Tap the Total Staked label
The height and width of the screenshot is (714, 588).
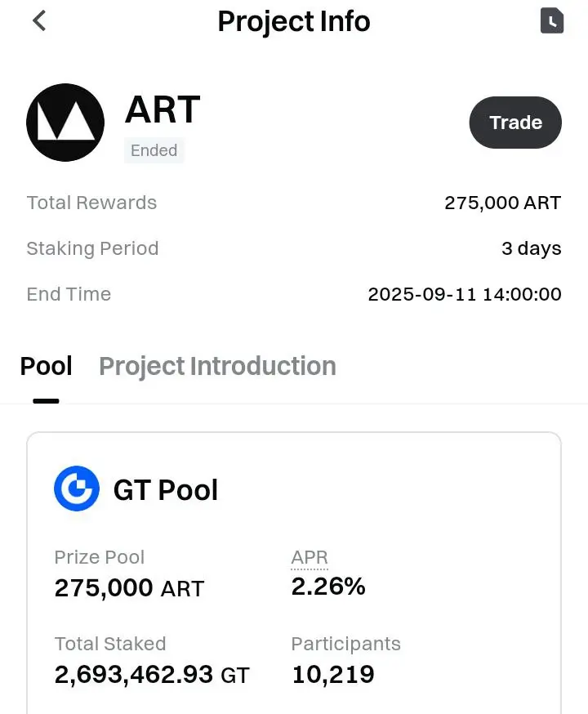click(x=110, y=644)
